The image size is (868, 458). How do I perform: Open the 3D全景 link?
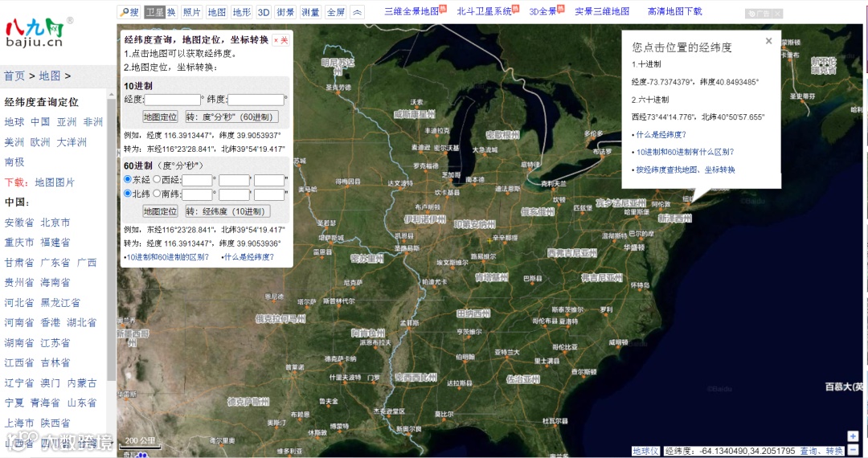(x=543, y=11)
